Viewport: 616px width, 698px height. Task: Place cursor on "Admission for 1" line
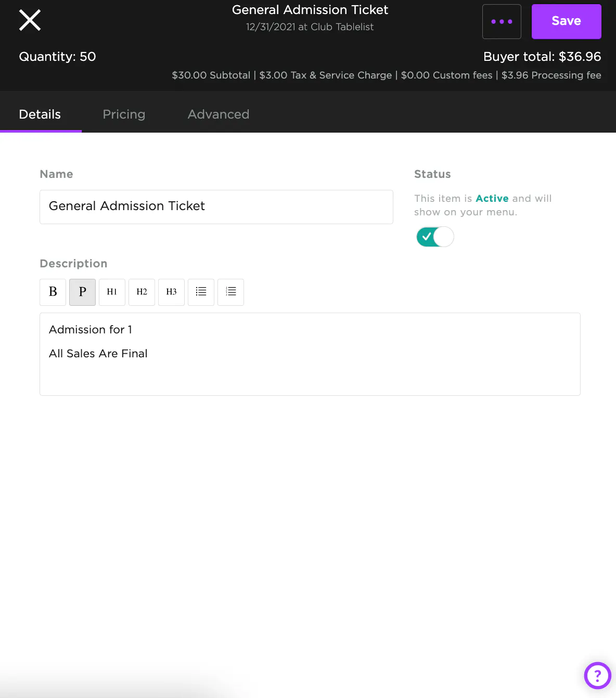point(91,330)
